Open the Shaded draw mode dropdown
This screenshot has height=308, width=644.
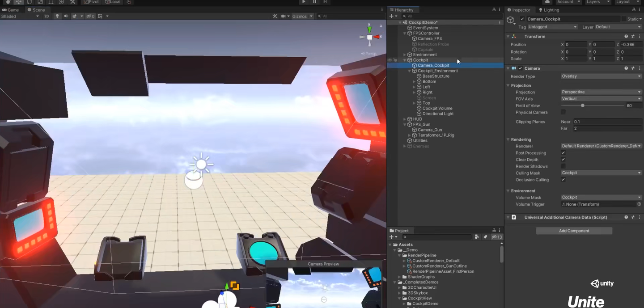click(x=20, y=16)
